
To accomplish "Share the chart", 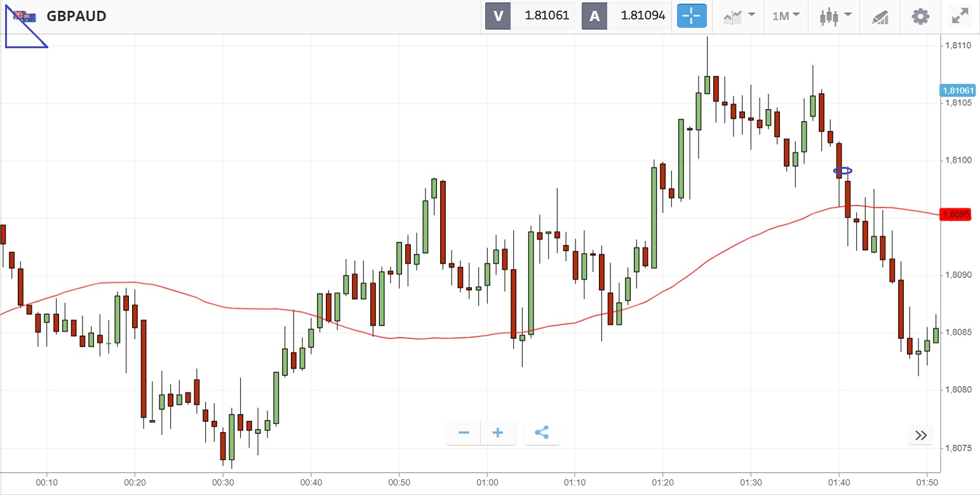I will point(541,433).
